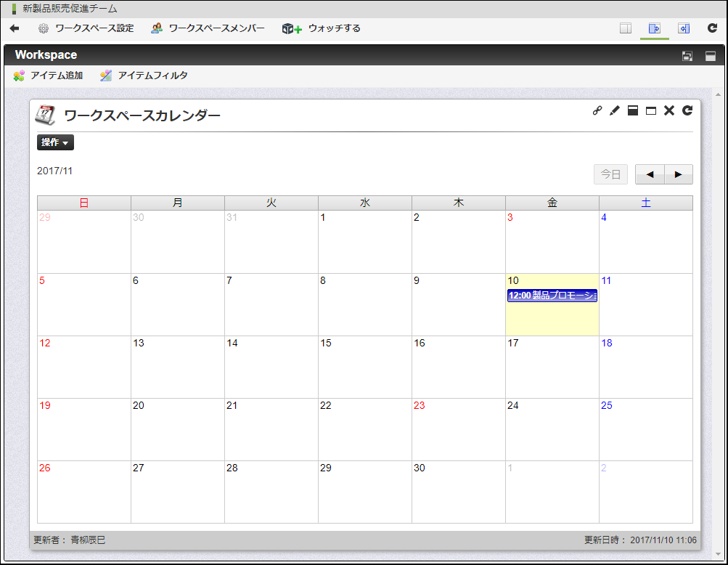Select November 26 Sunday cell
The height and width of the screenshot is (565, 728).
[84, 492]
